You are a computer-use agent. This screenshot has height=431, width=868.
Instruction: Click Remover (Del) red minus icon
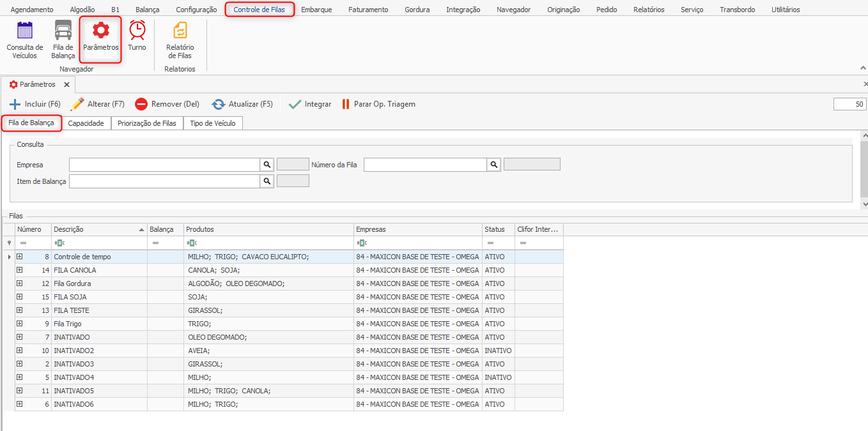pos(141,104)
